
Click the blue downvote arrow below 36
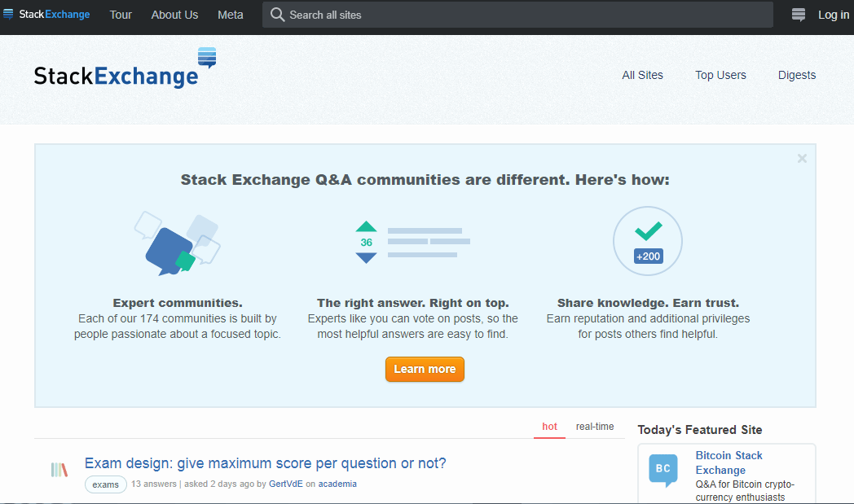(366, 257)
